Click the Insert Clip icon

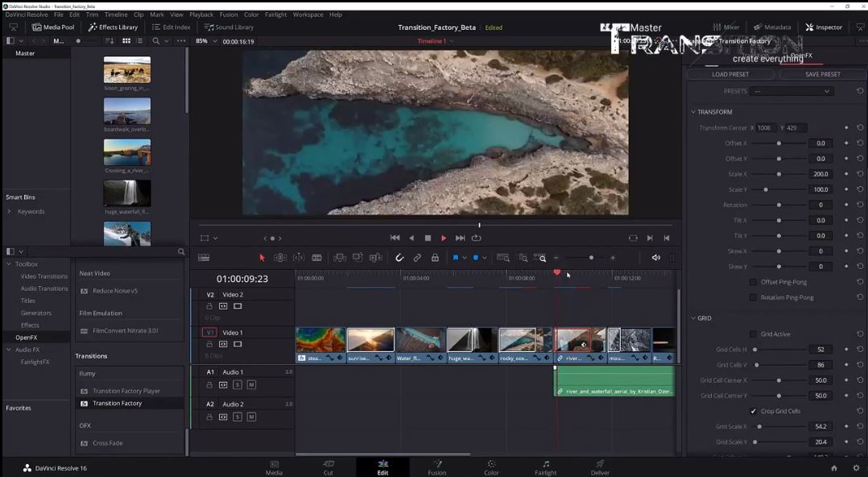click(339, 258)
